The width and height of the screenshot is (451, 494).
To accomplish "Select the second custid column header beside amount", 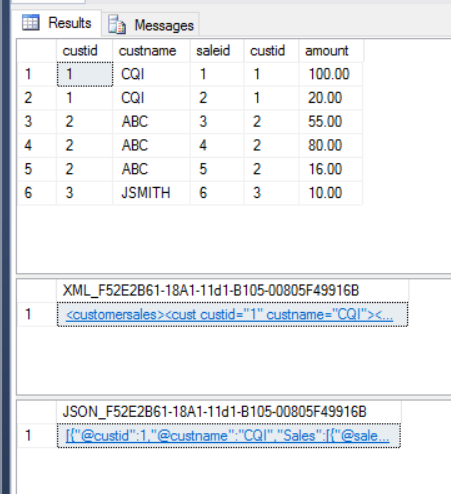I will click(x=271, y=51).
